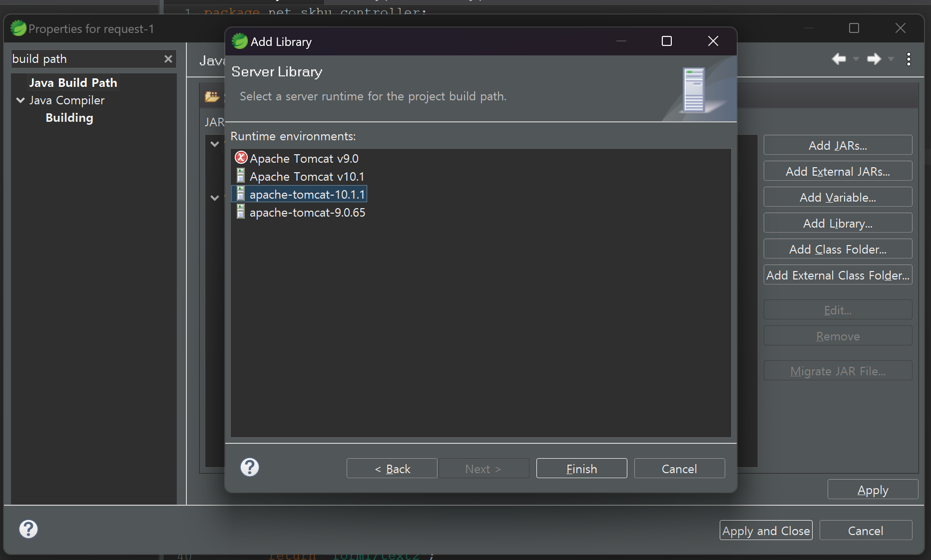Viewport: 931px width, 560px height.
Task: Close the Properties for request-1 window
Action: [901, 28]
